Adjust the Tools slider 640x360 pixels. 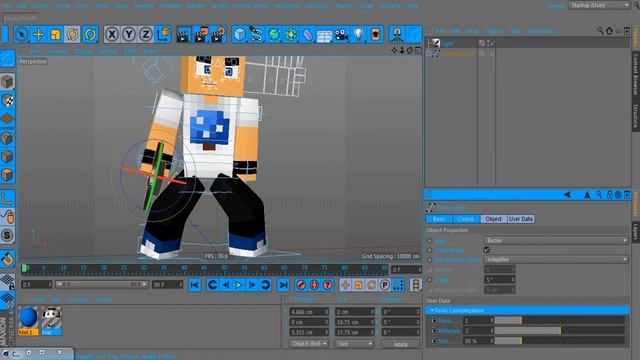click(x=560, y=321)
